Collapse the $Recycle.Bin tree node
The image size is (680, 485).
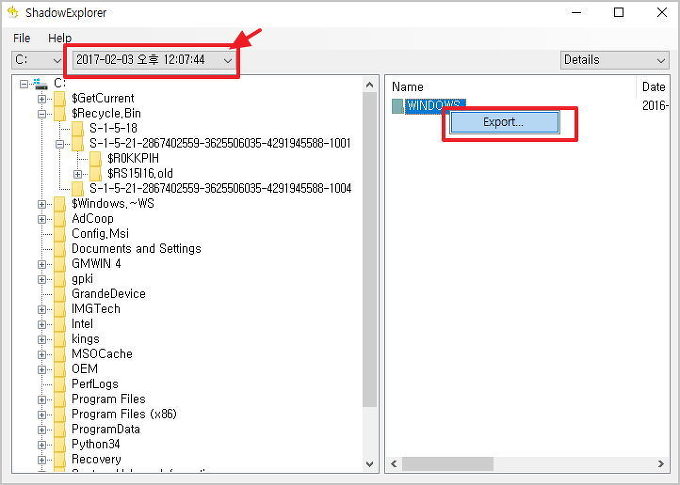(42, 114)
